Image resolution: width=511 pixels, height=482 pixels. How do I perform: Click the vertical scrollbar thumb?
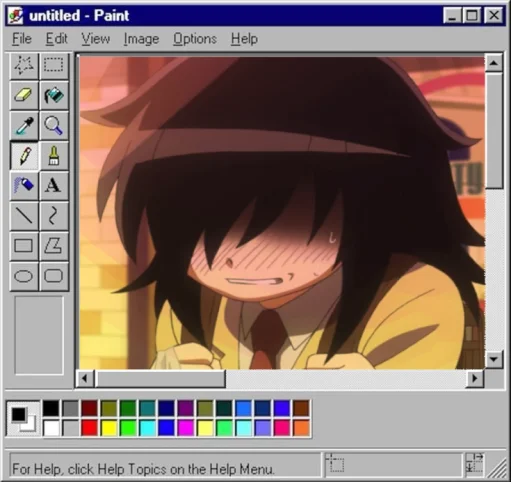coord(494,131)
